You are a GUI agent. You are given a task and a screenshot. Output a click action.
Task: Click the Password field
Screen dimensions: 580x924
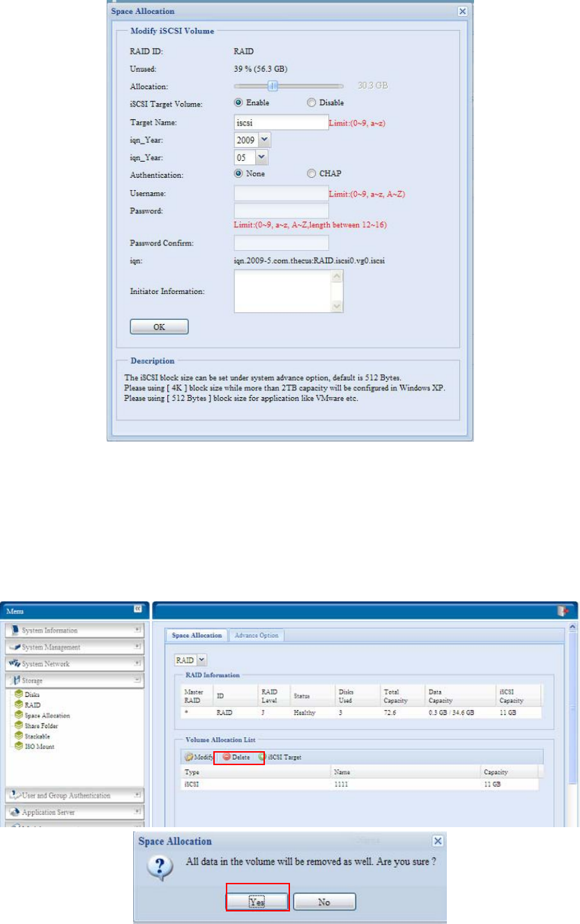281,210
